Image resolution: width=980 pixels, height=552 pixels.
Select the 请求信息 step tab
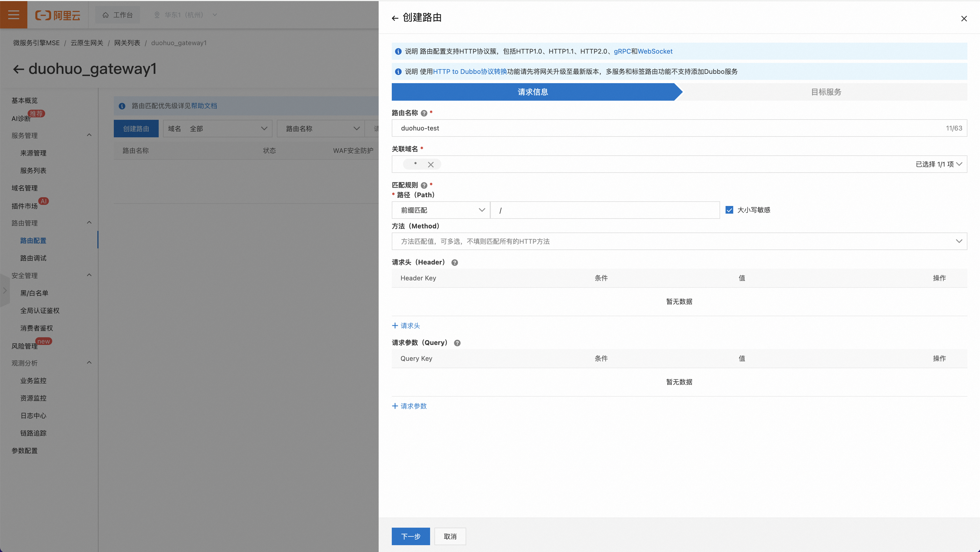click(533, 92)
